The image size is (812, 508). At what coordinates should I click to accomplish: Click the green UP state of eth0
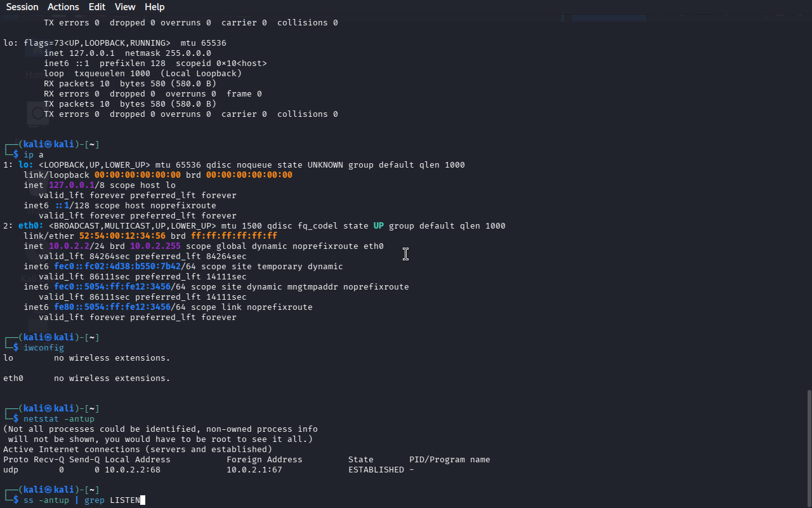(378, 226)
